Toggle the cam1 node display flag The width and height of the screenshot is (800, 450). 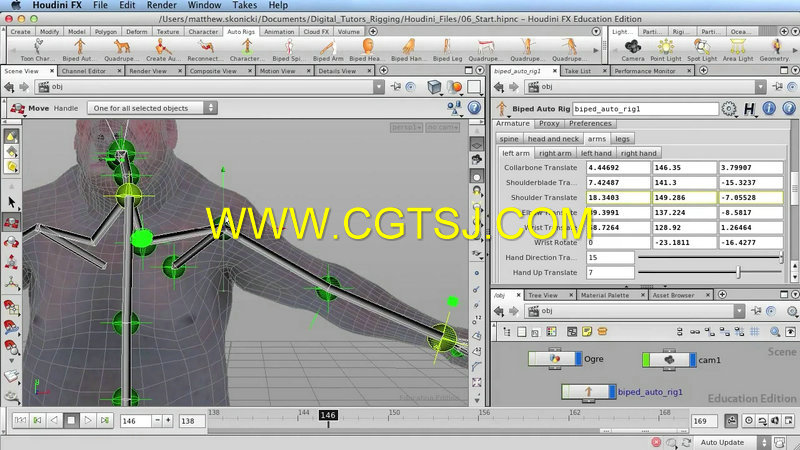coord(692,360)
